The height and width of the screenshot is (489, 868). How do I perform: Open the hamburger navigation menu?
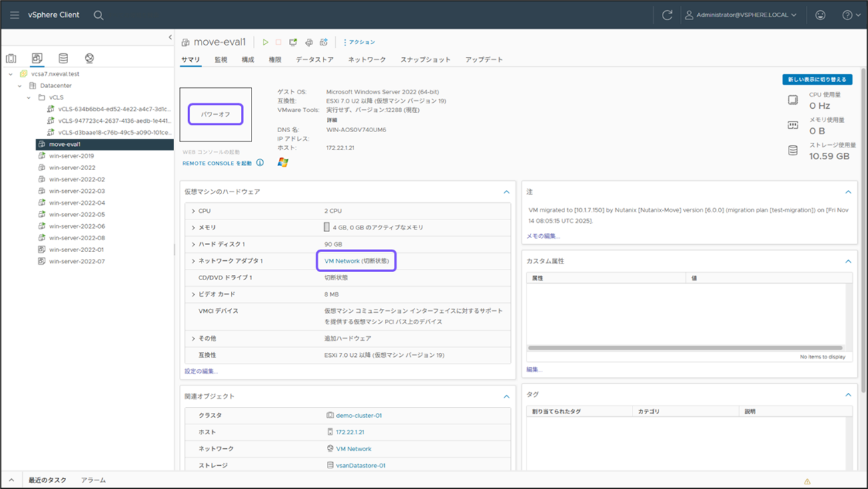[x=14, y=15]
